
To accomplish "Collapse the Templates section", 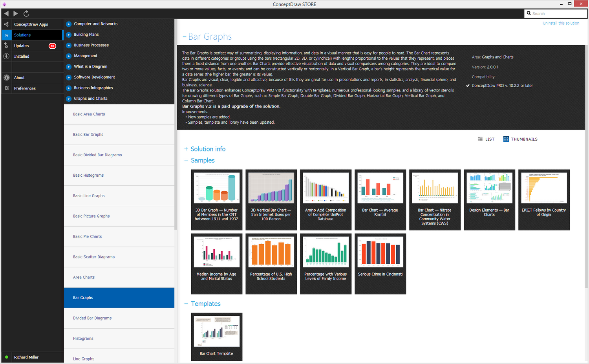I will 186,304.
